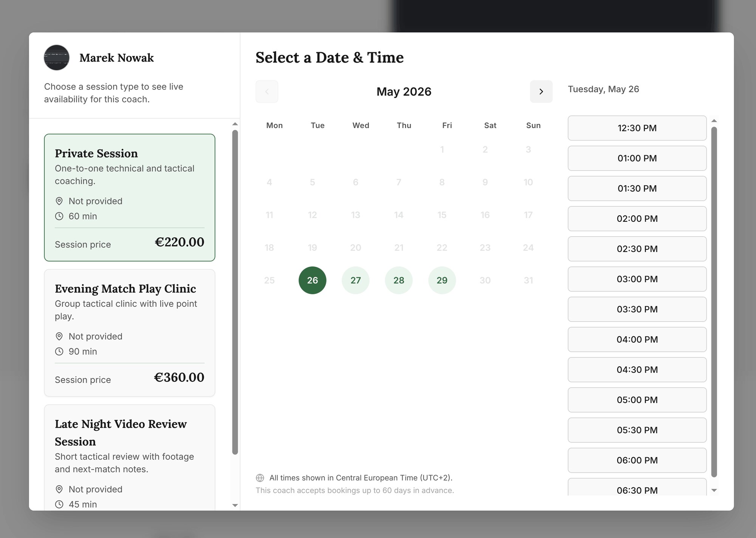This screenshot has height=538, width=756.
Task: Click the location pin icon in Private Session card
Action: point(59,201)
